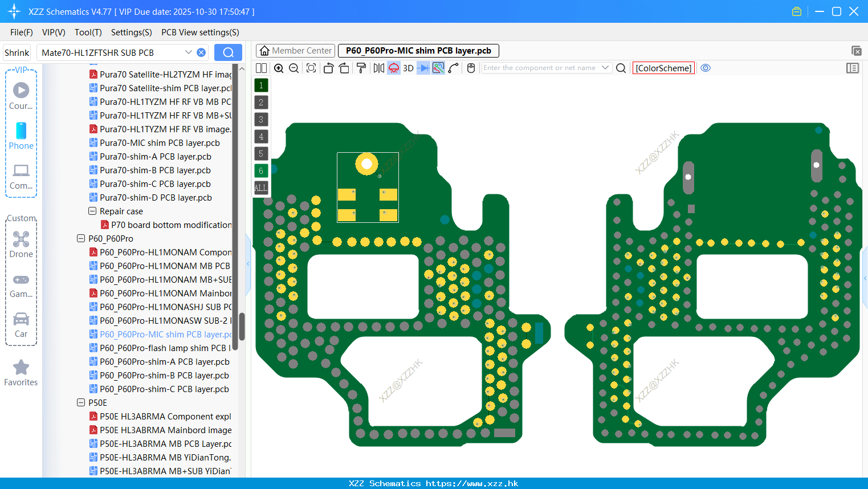868x489 pixels.
Task: Open Favorites in sidebar
Action: coord(21,373)
